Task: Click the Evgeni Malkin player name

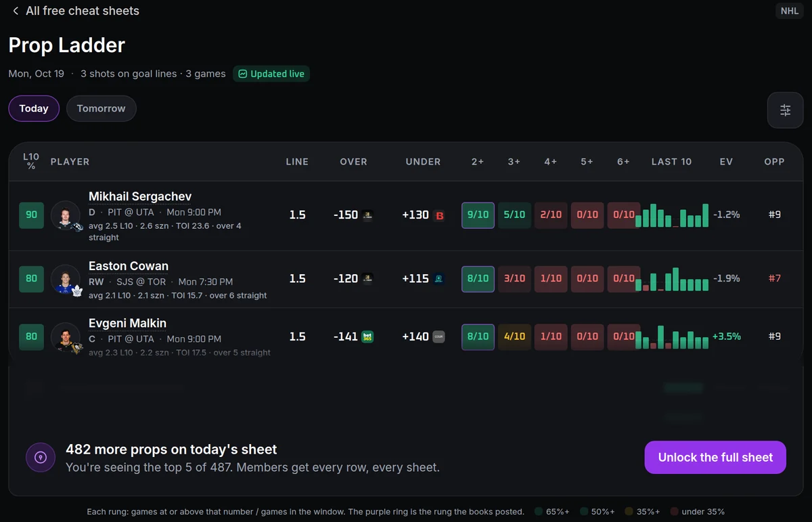Action: coord(127,324)
